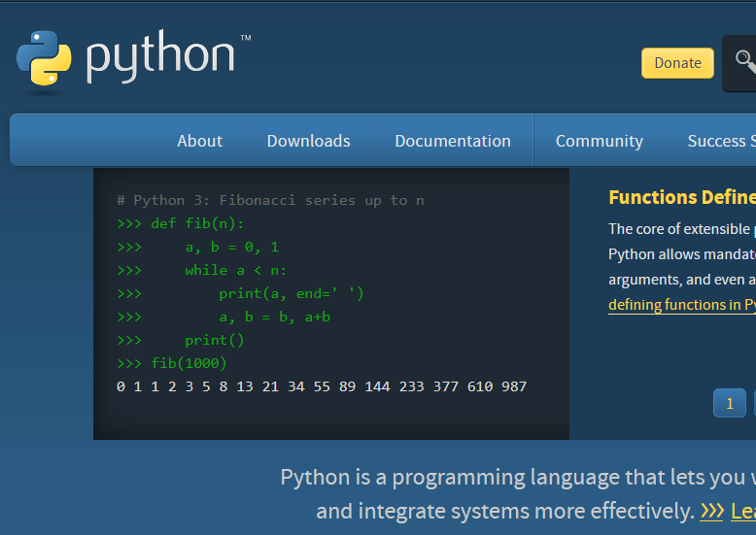Click 'and integrate systems more effectively' text

click(504, 511)
